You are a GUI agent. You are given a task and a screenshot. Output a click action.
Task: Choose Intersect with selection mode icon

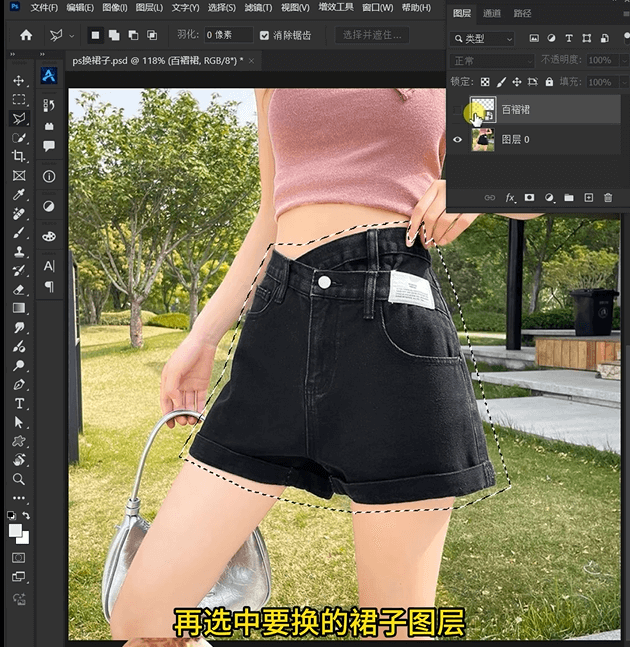(x=152, y=35)
